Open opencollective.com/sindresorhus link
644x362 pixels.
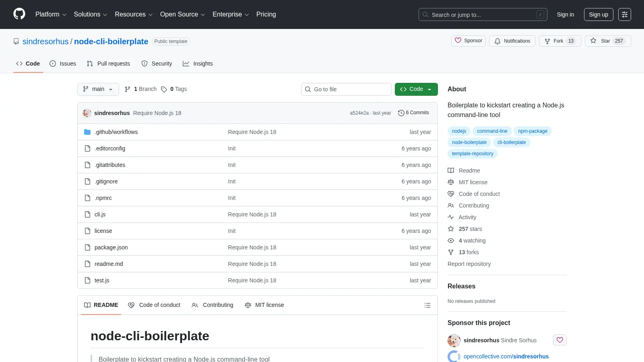(506, 356)
